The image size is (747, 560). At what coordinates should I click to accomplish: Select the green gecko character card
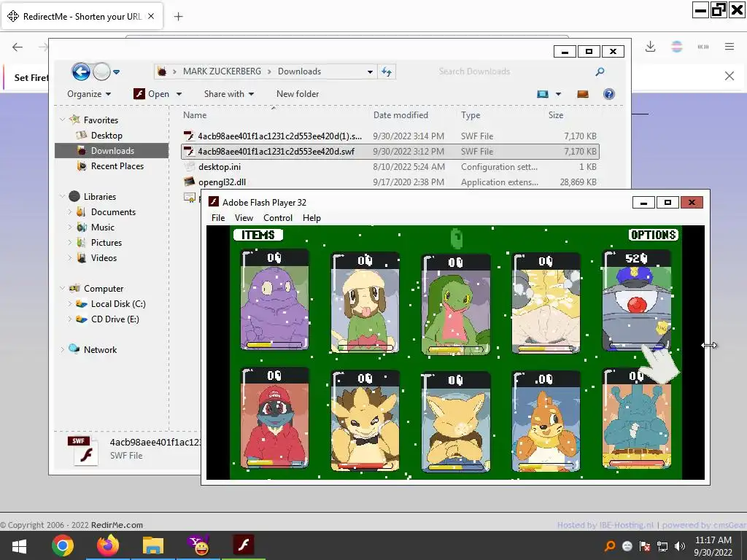click(456, 305)
